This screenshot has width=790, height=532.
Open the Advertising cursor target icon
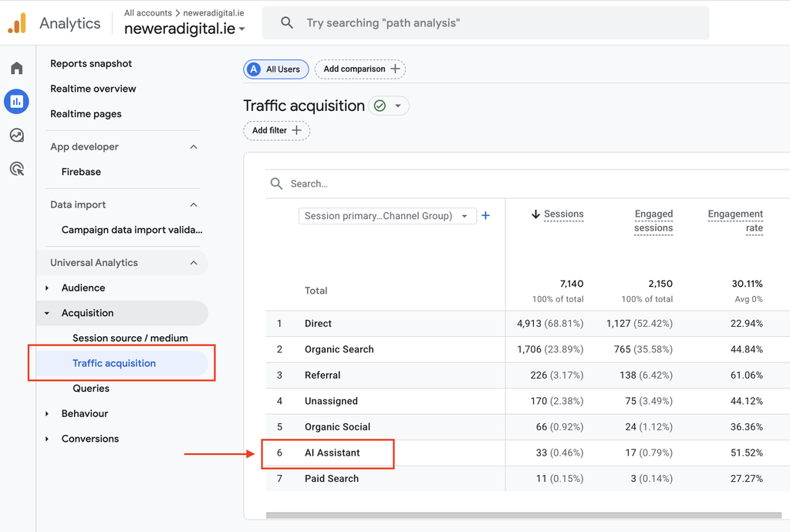click(x=17, y=169)
